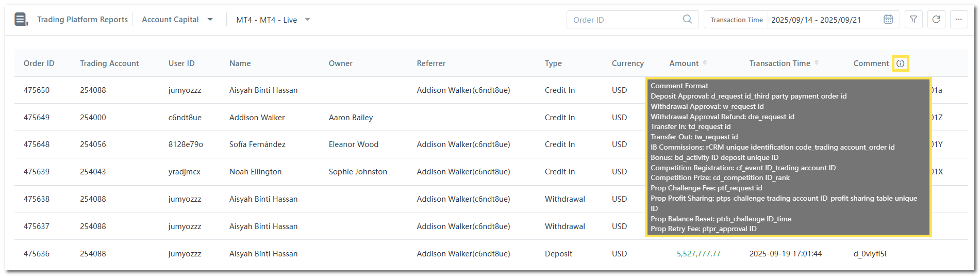Image resolution: width=980 pixels, height=276 pixels.
Task: Click the search magnifier icon
Action: point(687,19)
